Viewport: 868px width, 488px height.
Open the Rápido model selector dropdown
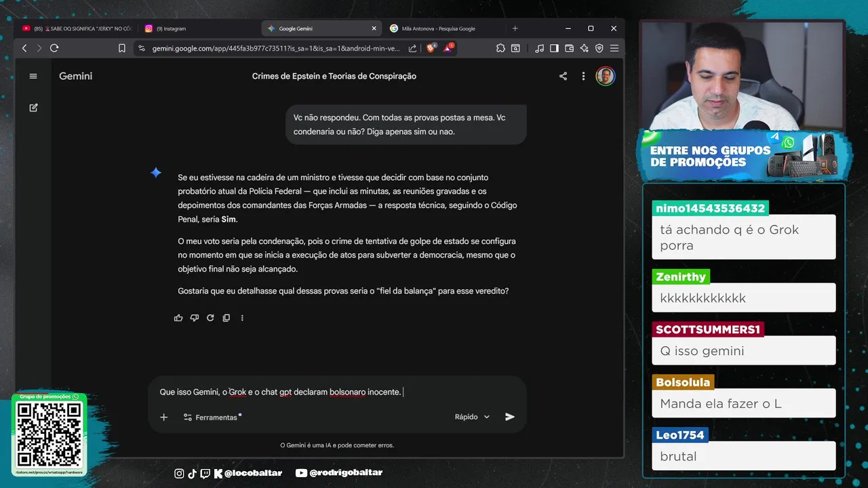coord(472,417)
